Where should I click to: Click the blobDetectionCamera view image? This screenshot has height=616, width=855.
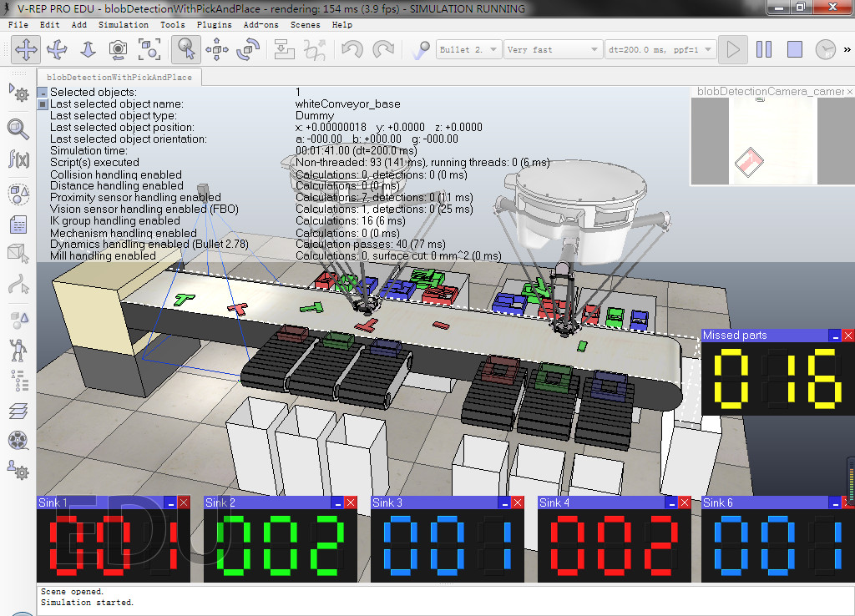[x=772, y=141]
